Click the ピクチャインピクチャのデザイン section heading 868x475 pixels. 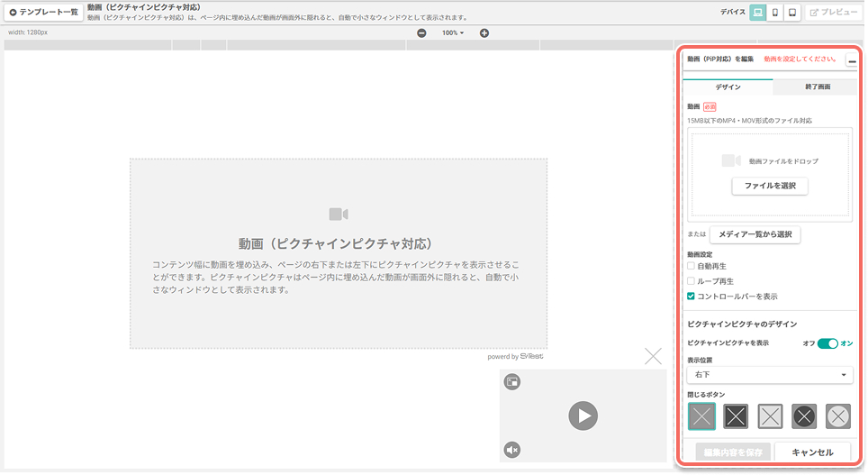[x=742, y=324]
